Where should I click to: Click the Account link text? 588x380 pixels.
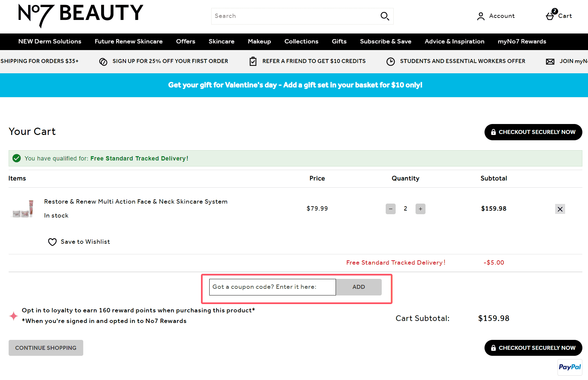502,16
